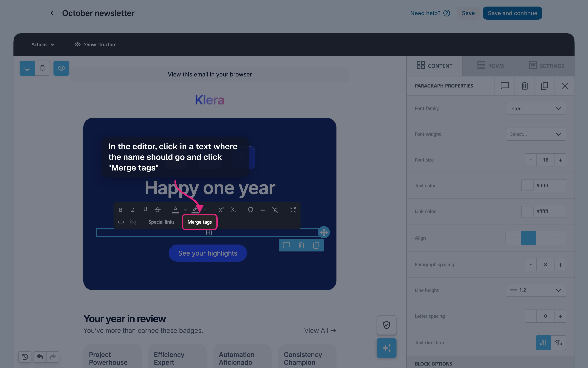
Task: Click the subscript icon
Action: point(234,210)
